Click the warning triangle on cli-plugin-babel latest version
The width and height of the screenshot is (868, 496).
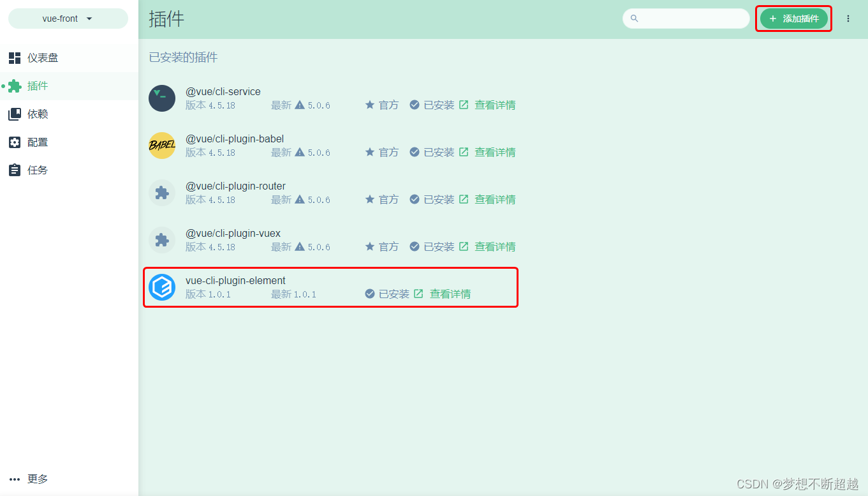[300, 152]
